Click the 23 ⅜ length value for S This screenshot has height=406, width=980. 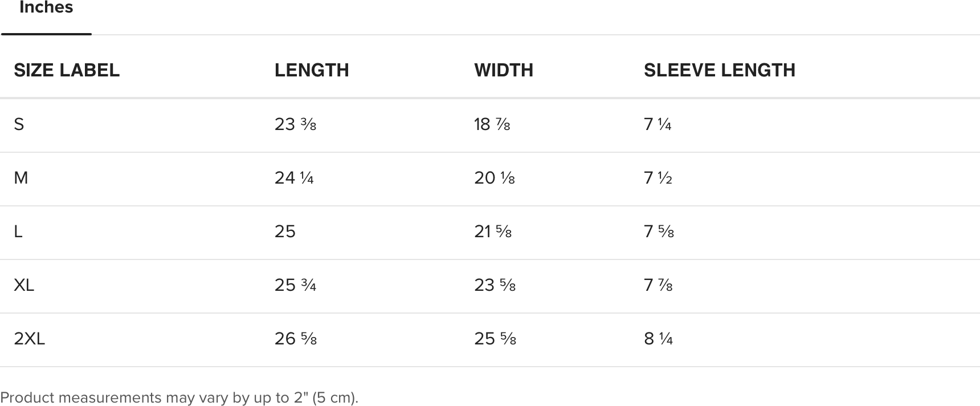[x=295, y=124]
